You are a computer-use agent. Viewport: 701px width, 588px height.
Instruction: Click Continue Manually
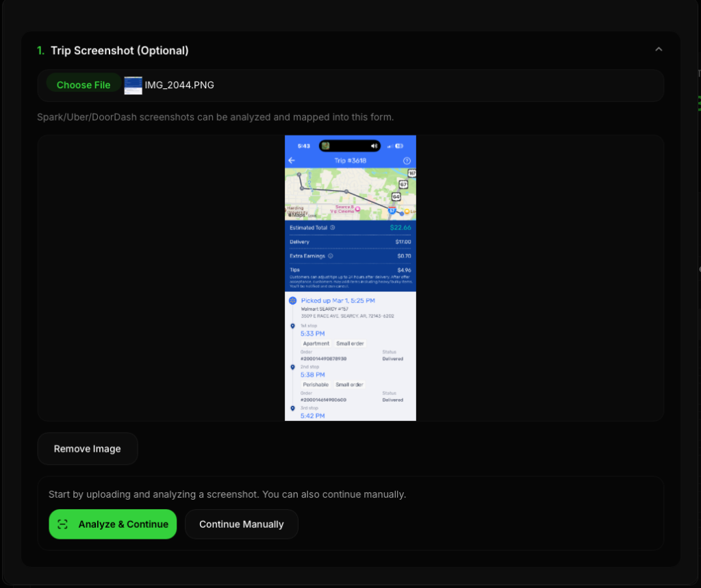241,524
